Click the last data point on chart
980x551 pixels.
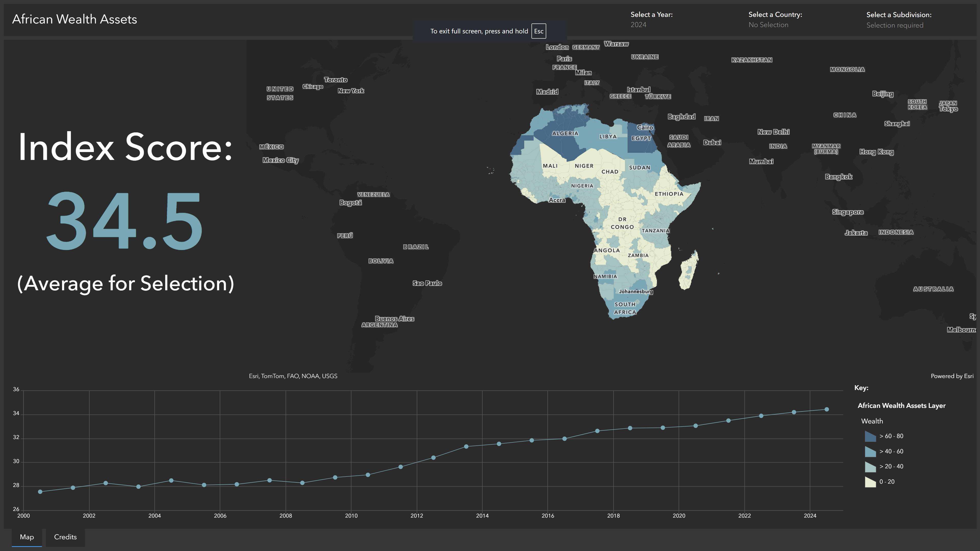(827, 409)
